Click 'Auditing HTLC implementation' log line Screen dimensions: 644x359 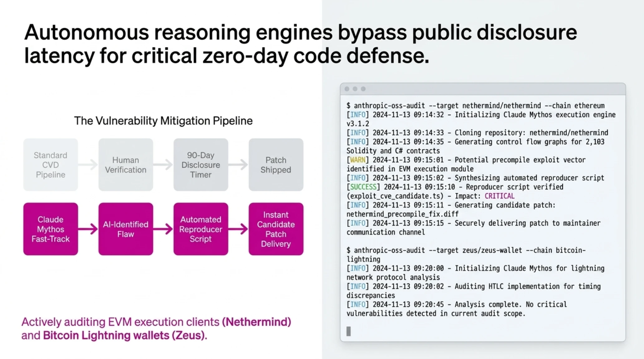click(x=473, y=291)
